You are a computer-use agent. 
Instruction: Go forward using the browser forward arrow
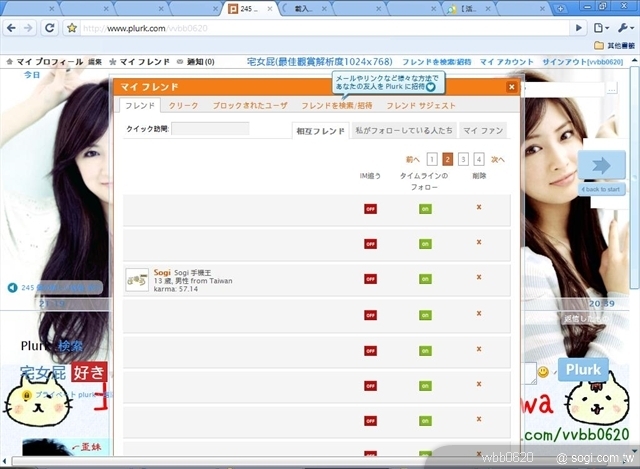[28, 28]
